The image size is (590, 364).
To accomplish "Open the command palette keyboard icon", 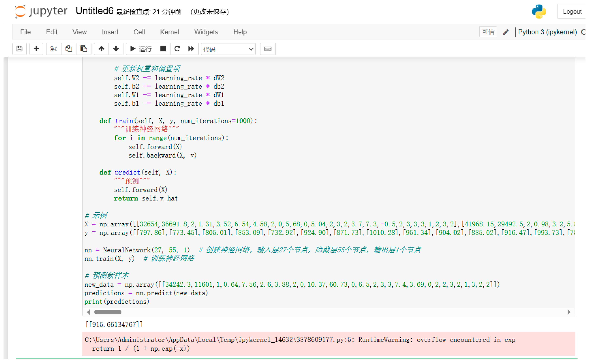I will pyautogui.click(x=268, y=49).
